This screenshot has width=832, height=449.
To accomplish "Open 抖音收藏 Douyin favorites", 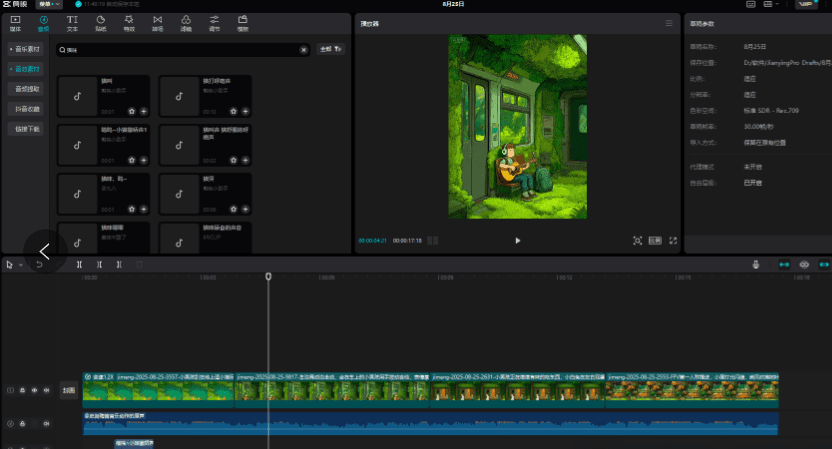I will point(27,109).
